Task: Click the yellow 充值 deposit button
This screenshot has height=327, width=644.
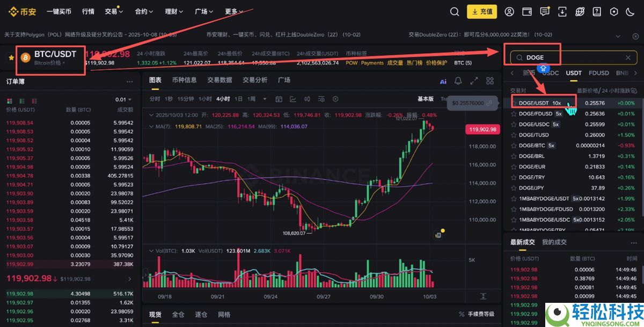Action: pos(481,11)
